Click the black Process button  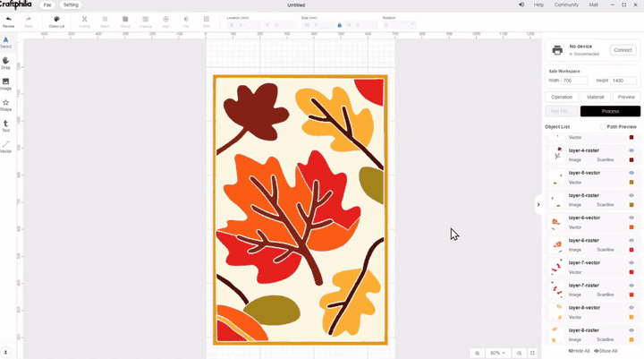click(610, 111)
